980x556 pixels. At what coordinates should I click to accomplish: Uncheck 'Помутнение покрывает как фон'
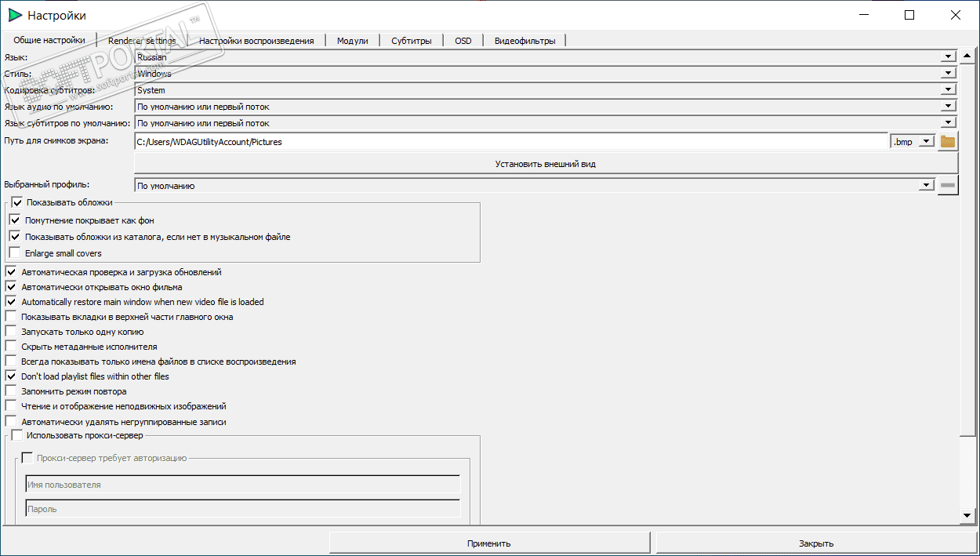14,220
